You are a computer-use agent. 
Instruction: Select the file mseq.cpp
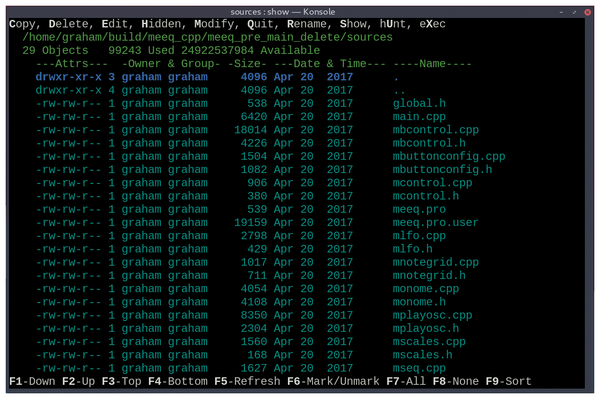[419, 368]
